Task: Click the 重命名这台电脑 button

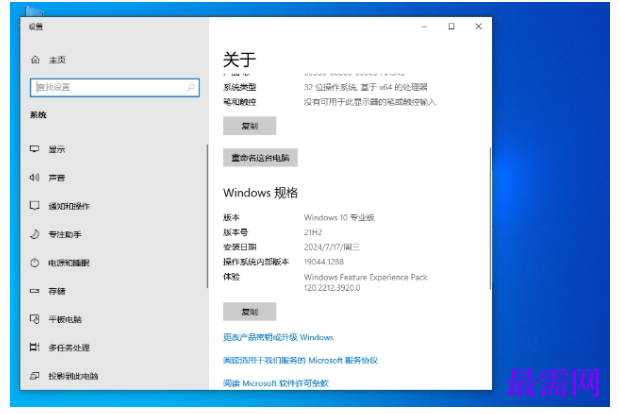Action: 260,158
